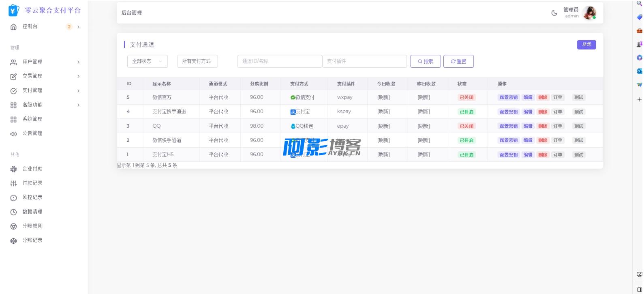Click the admin avatar picture
644x294 pixels.
coord(589,13)
